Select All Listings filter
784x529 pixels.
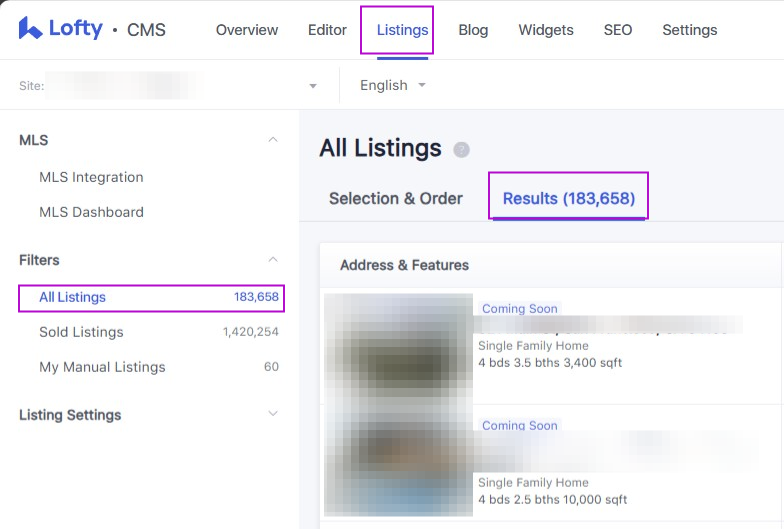tap(151, 298)
